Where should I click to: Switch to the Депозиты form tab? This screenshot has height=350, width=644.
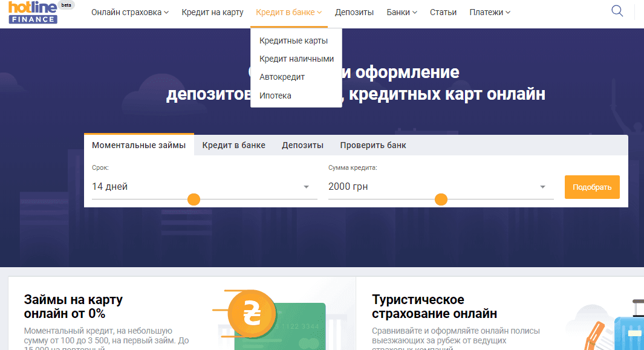point(303,145)
